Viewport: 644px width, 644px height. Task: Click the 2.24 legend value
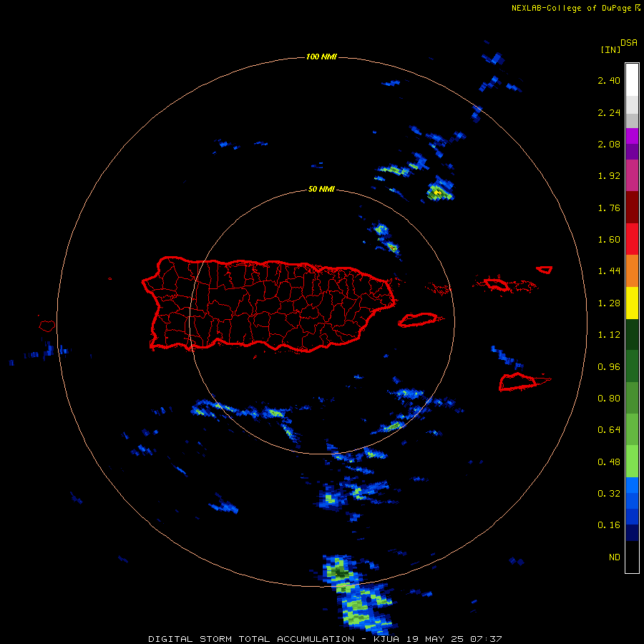click(609, 112)
